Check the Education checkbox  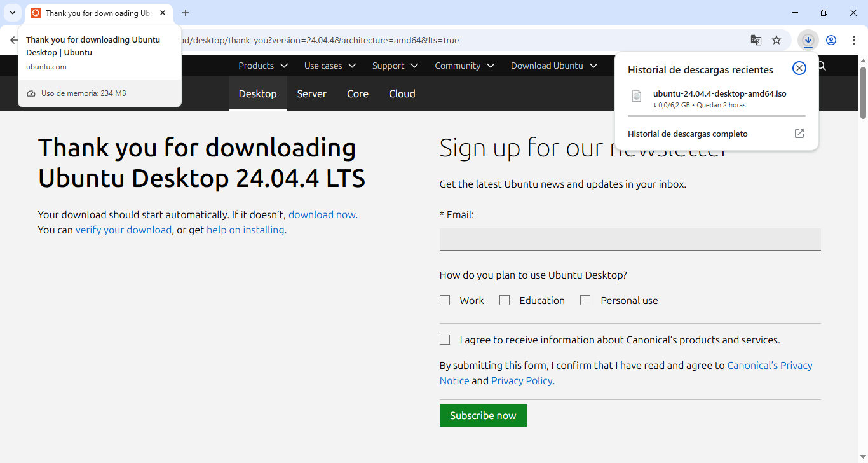pos(505,300)
